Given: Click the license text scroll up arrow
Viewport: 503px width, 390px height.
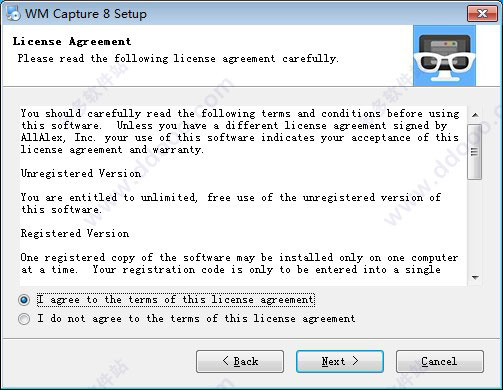Looking at the screenshot, I should [x=475, y=115].
